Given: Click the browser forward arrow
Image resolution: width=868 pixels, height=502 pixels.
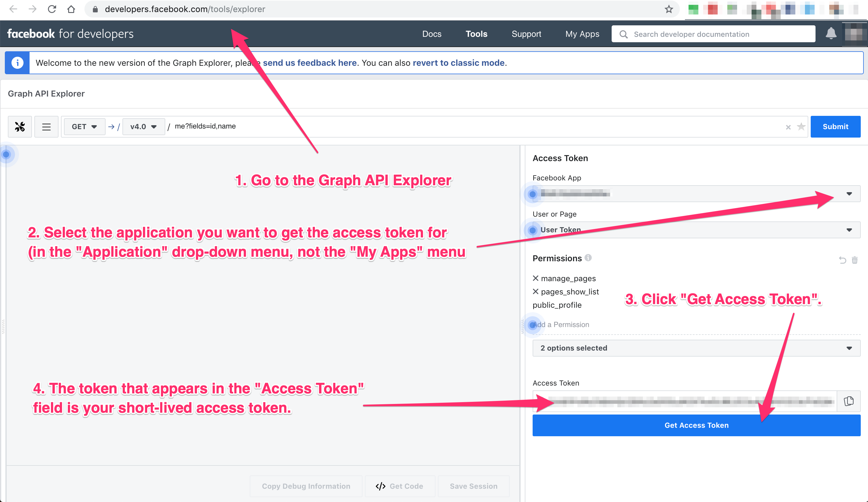Looking at the screenshot, I should tap(33, 9).
